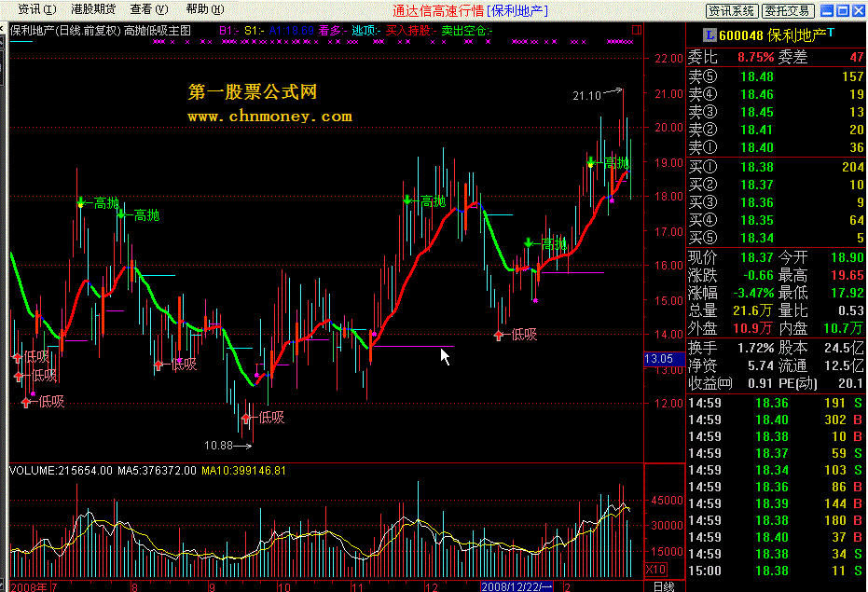Click the rightmost 高抛 signal near 19.00
The height and width of the screenshot is (592, 868).
pyautogui.click(x=609, y=163)
